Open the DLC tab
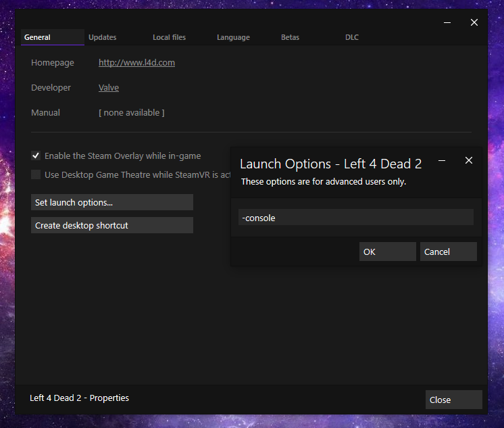Viewport: 504px width, 428px height. click(x=352, y=37)
